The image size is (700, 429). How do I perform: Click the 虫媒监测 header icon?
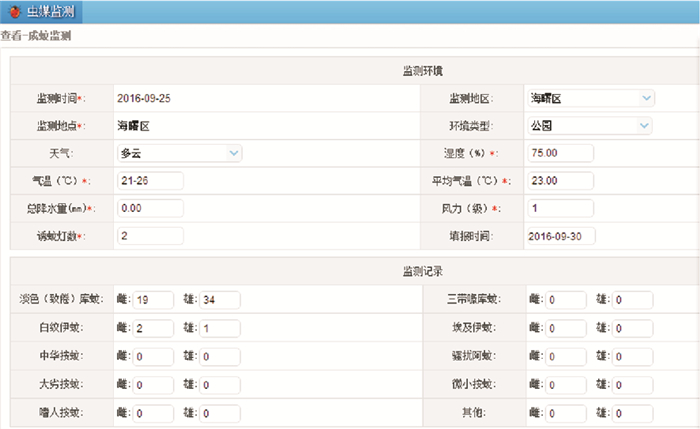coord(13,13)
